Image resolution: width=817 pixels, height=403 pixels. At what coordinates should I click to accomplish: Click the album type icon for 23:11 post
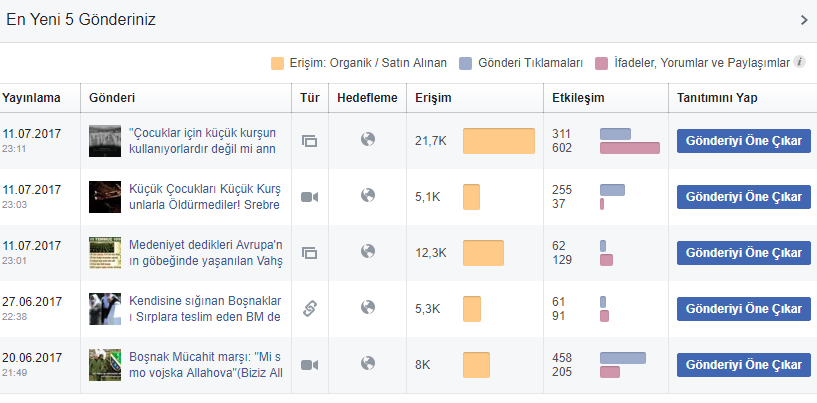(310, 141)
